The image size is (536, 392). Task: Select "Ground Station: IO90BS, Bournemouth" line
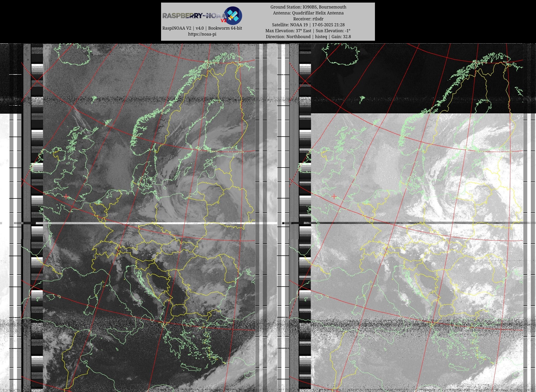tap(308, 7)
